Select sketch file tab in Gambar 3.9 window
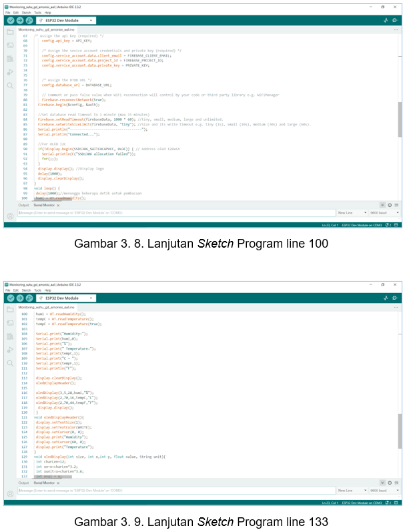Screen dimensions: 405x532 (46, 307)
